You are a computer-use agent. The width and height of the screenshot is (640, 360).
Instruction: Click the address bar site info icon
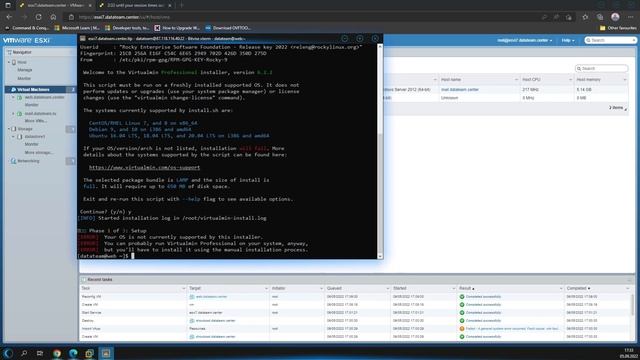pyautogui.click(x=71, y=17)
